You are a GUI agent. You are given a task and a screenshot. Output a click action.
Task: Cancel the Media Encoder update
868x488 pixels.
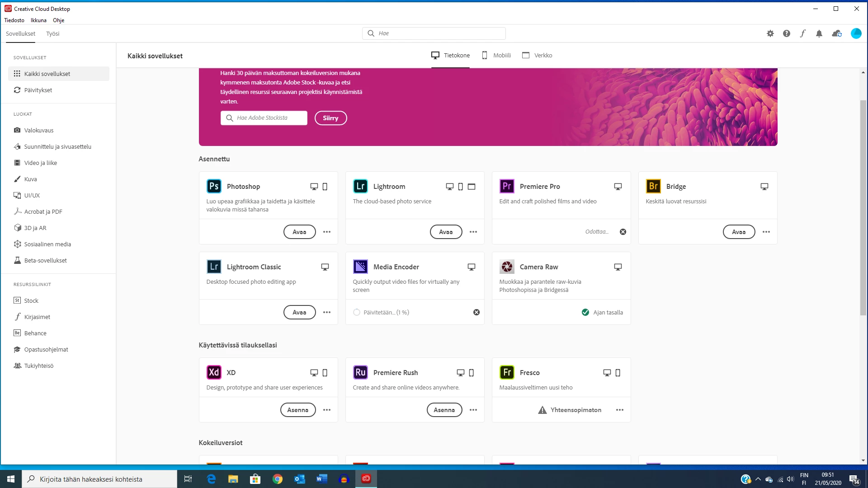click(476, 312)
